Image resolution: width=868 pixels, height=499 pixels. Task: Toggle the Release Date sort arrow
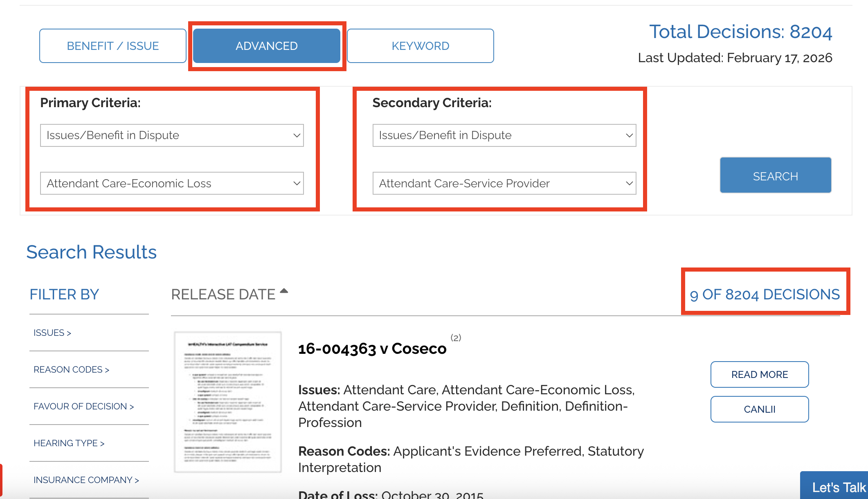(x=284, y=292)
